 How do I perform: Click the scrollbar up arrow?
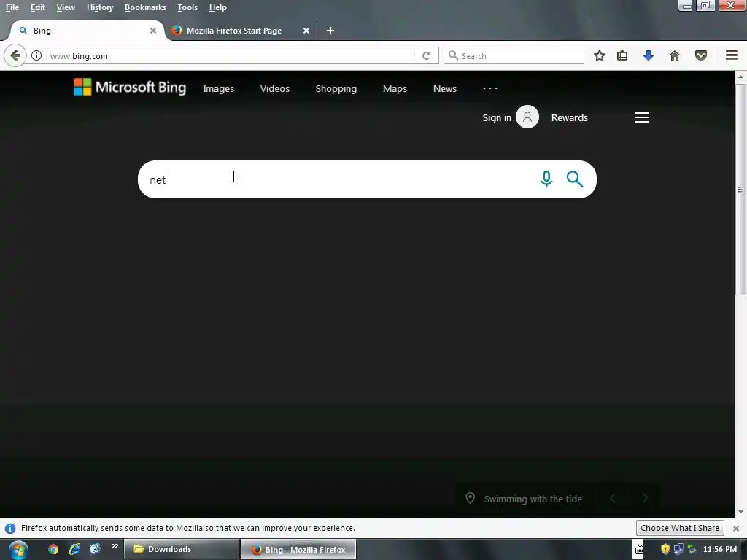point(740,76)
